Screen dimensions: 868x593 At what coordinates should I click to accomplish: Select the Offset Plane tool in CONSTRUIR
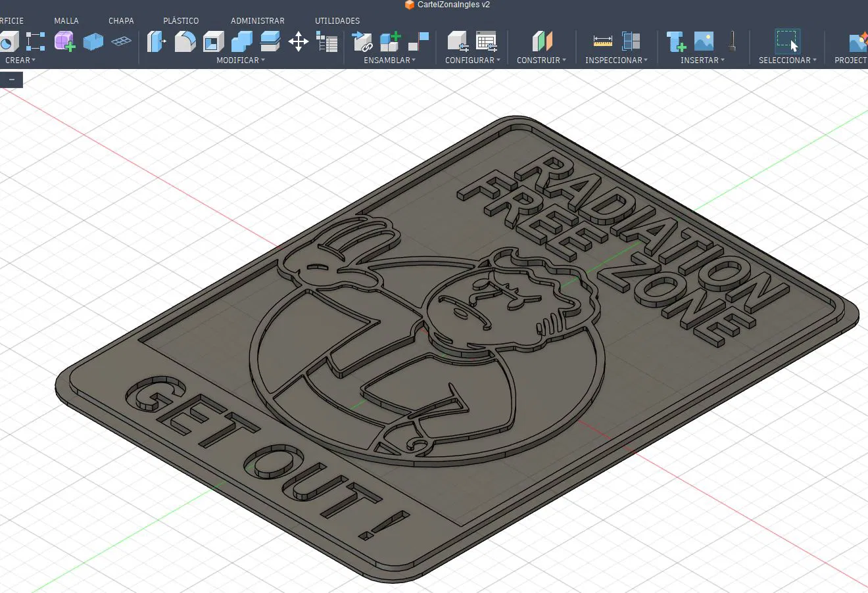542,42
